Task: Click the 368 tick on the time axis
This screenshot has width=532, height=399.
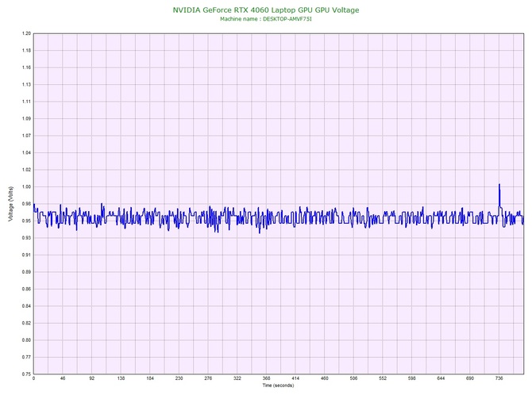Action: (266, 378)
